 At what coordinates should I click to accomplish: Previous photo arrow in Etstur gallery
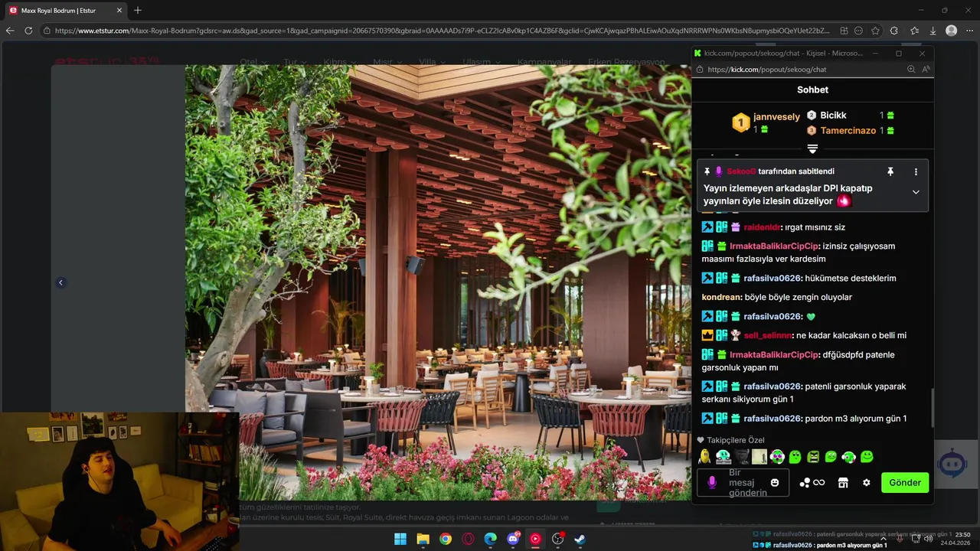click(60, 282)
